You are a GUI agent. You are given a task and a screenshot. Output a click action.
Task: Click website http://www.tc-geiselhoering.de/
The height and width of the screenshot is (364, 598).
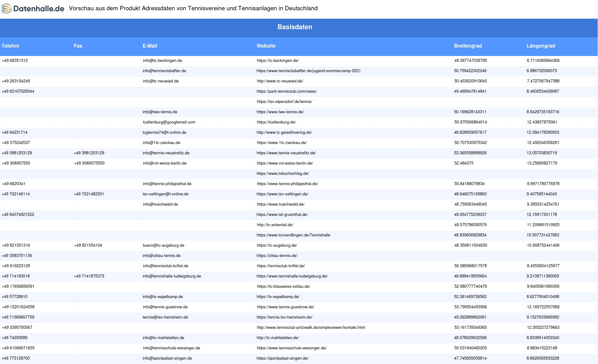(x=284, y=133)
